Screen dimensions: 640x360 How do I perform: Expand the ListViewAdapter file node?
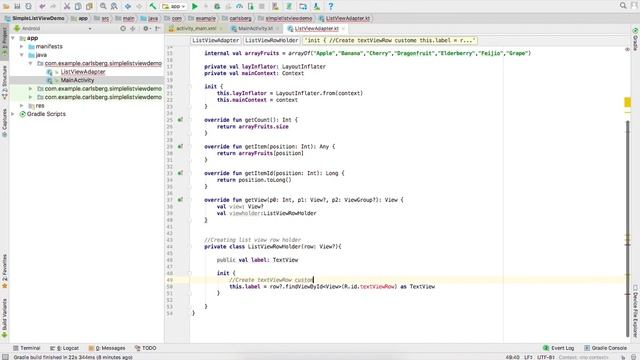point(56,72)
